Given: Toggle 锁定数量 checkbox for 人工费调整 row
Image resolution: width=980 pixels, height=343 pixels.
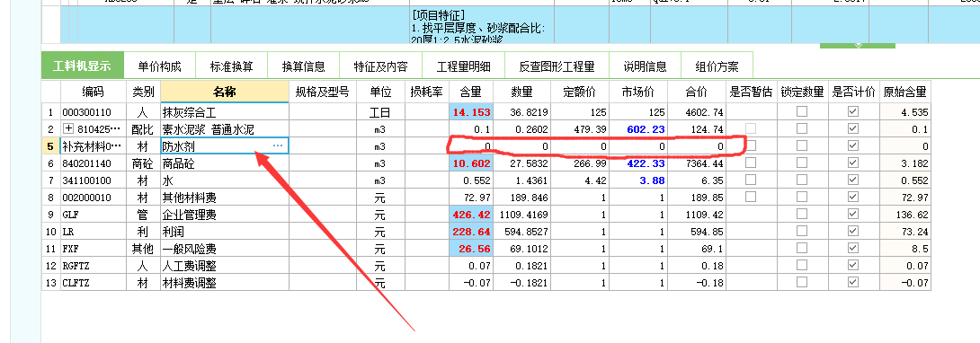Looking at the screenshot, I should 802,264.
